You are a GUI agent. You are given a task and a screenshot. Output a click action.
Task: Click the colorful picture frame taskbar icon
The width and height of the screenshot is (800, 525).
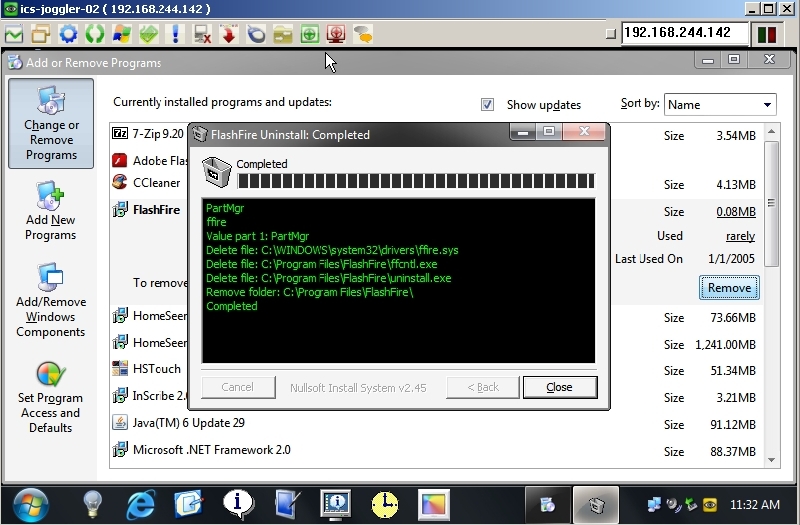point(434,505)
